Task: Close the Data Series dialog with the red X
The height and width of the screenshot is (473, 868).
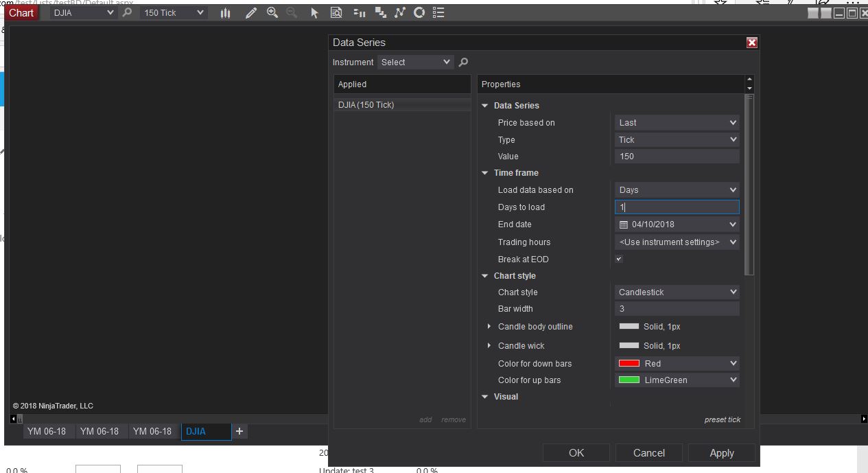Action: pos(752,43)
